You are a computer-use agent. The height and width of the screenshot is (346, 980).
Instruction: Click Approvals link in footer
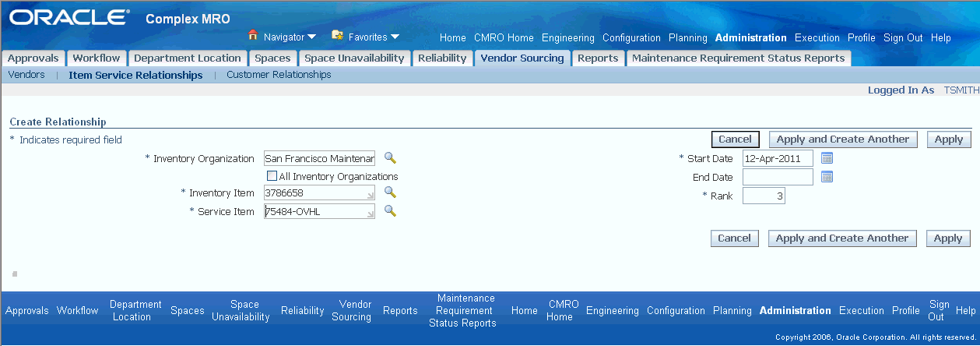tap(27, 310)
